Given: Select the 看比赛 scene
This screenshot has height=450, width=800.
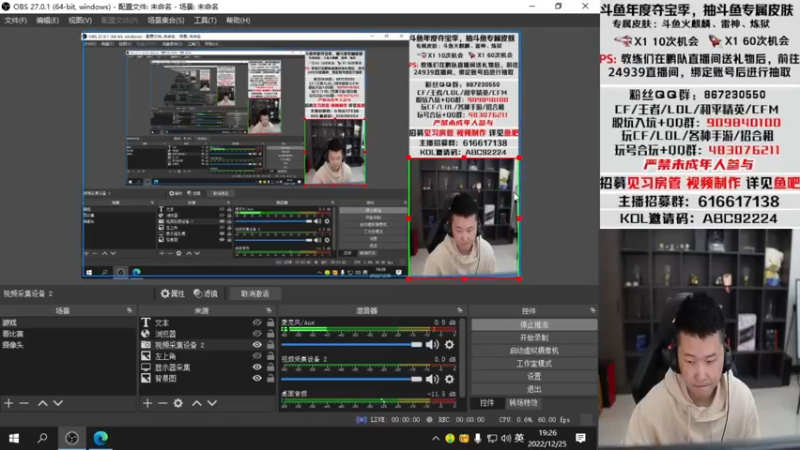Looking at the screenshot, I should [68, 334].
